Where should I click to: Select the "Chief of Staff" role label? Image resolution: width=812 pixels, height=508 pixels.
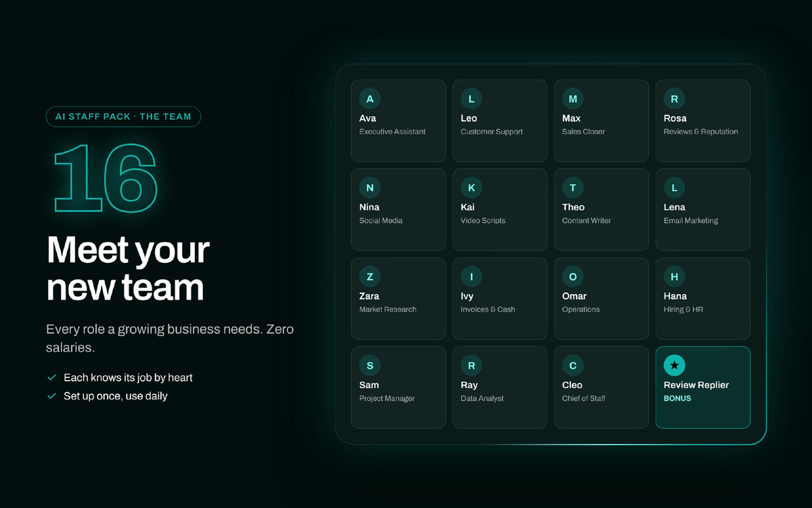(x=584, y=398)
